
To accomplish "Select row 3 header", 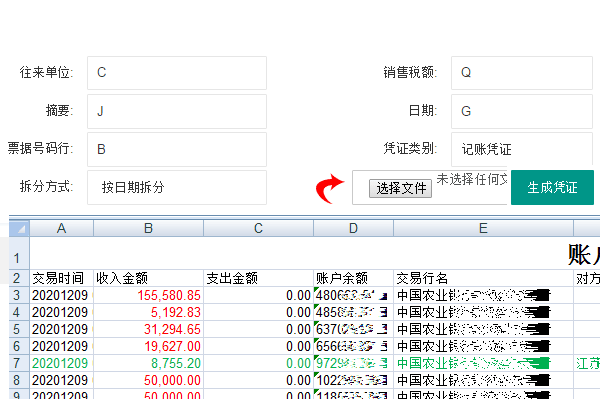I will (x=19, y=295).
